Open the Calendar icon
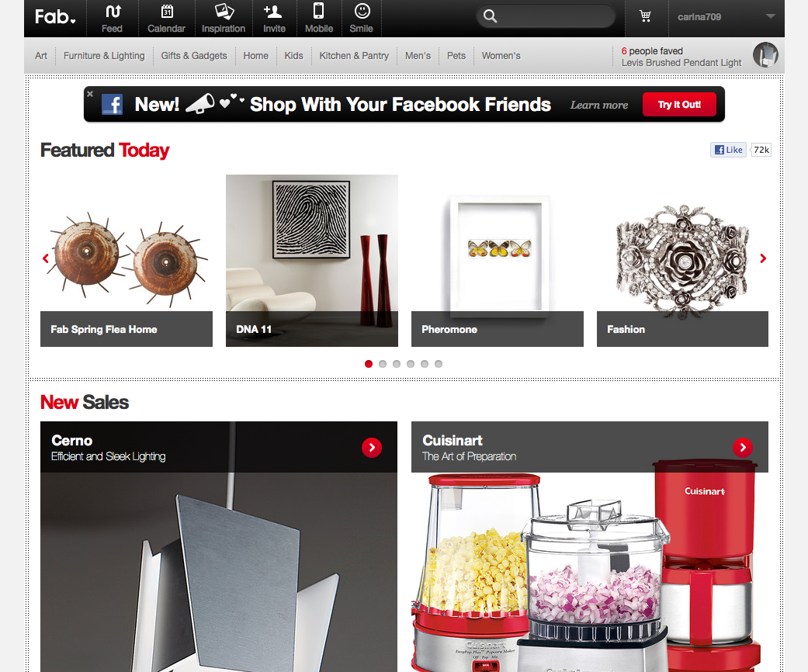Screen dimensions: 808x672 (x=167, y=12)
